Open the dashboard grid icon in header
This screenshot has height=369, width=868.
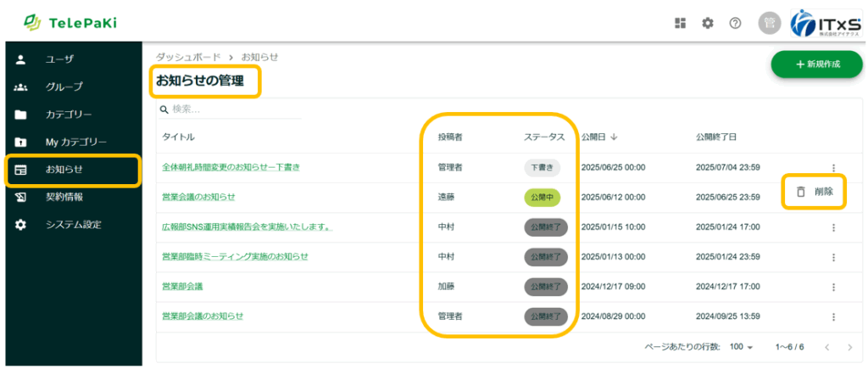pos(680,23)
